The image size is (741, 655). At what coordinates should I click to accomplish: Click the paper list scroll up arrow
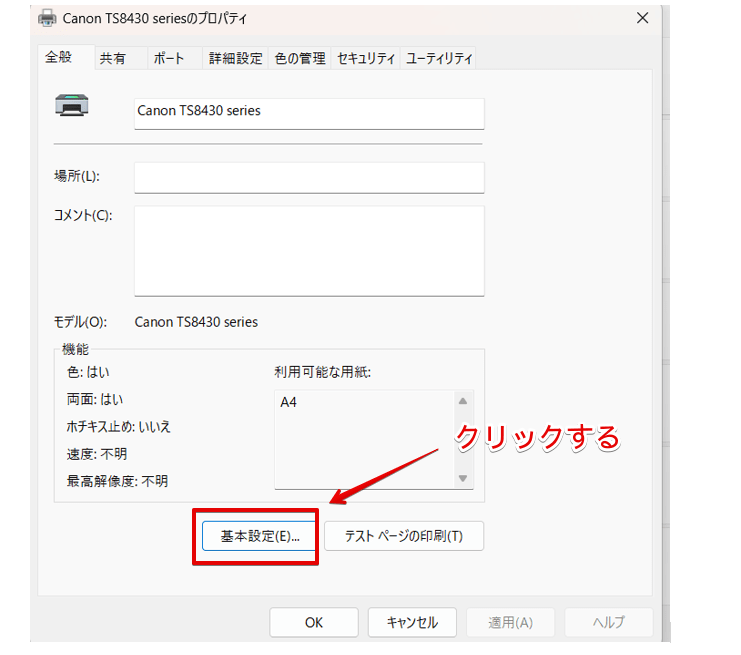463,401
